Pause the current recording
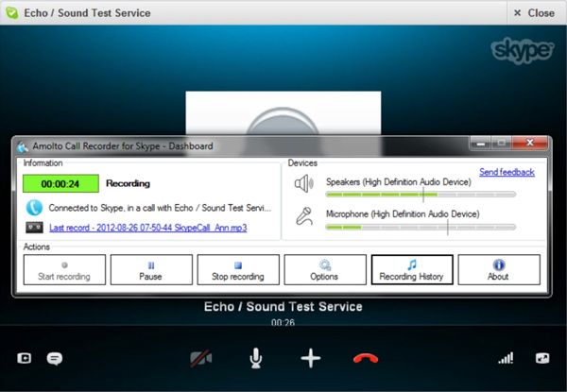Screen dimensions: 567x392 pyautogui.click(x=151, y=269)
